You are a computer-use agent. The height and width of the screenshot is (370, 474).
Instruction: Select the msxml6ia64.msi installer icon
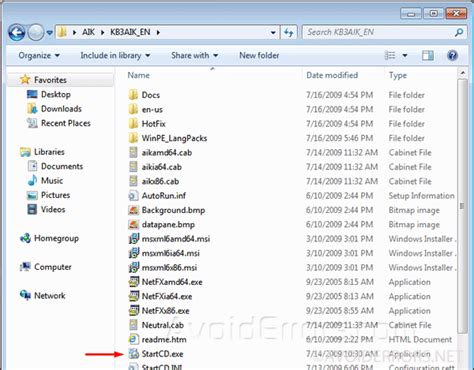(x=134, y=253)
